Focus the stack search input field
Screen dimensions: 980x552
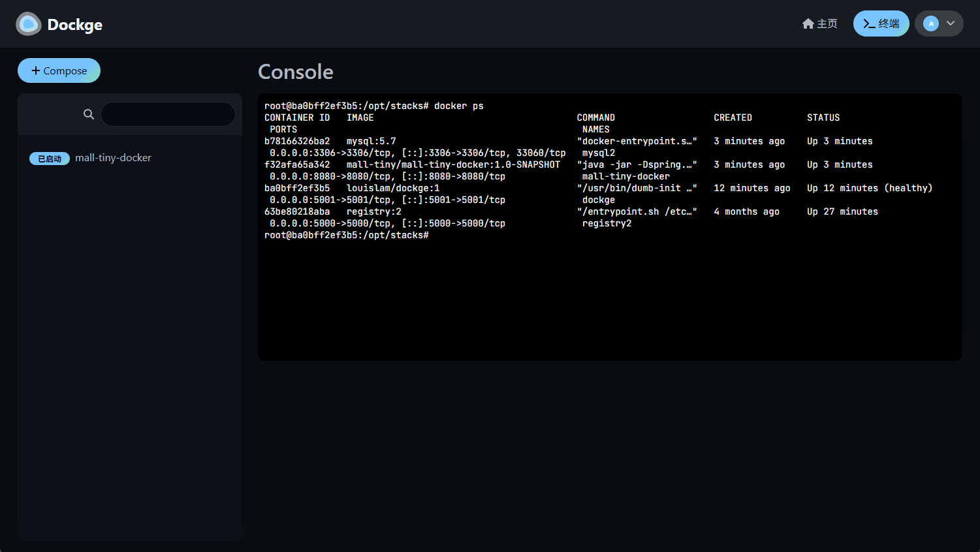pos(168,114)
